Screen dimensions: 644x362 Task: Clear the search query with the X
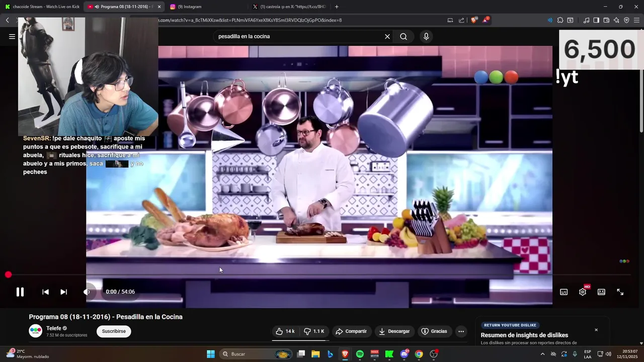point(387,36)
